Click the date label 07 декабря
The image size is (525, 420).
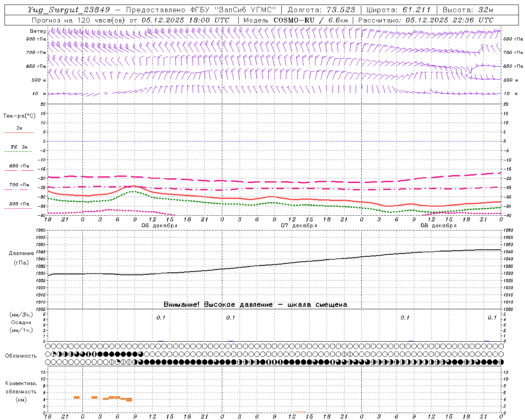coord(299,226)
